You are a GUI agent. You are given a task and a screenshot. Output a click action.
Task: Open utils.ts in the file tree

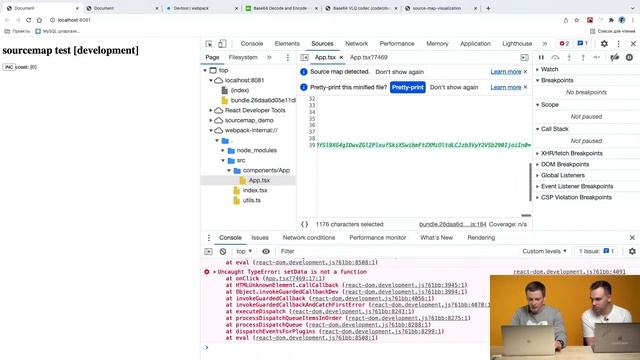pos(251,200)
